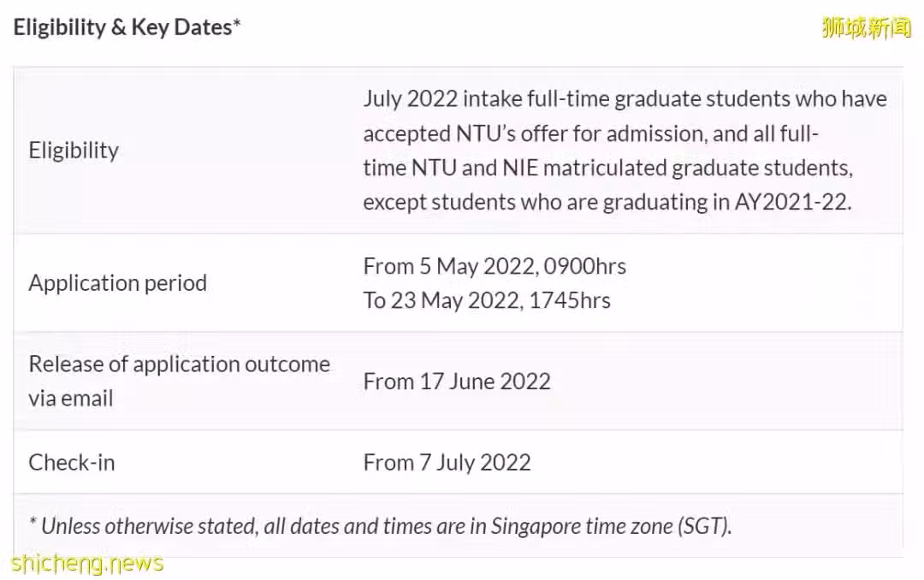Click the From 5 May 2022, 0900hrs line
The image size is (924, 580).
coord(495,266)
